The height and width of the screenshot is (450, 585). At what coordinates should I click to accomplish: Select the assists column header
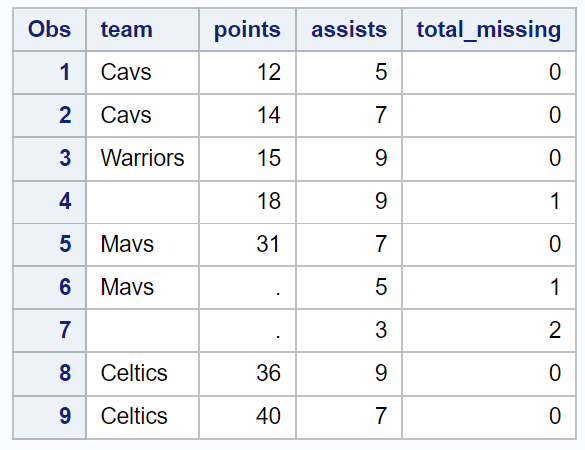[349, 29]
